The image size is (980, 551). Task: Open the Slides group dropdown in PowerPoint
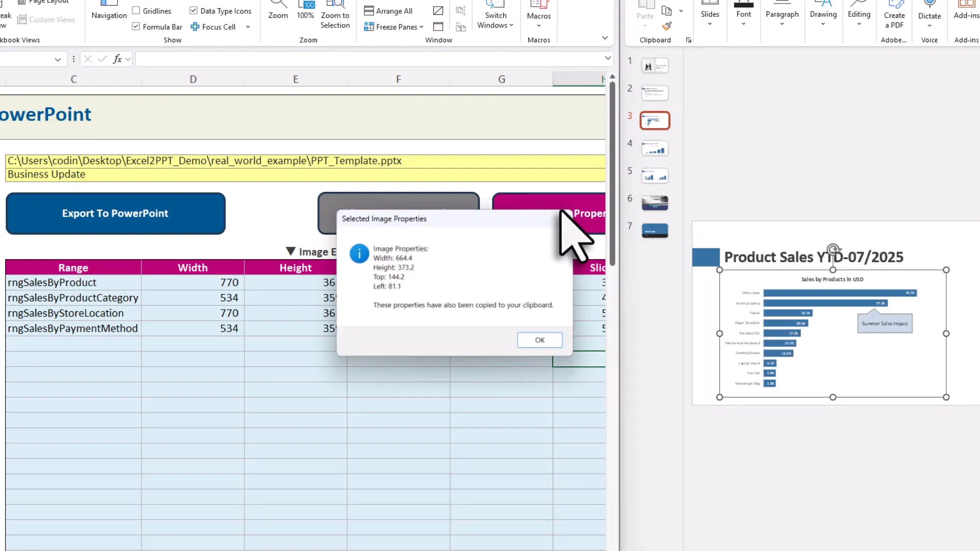[x=709, y=23]
